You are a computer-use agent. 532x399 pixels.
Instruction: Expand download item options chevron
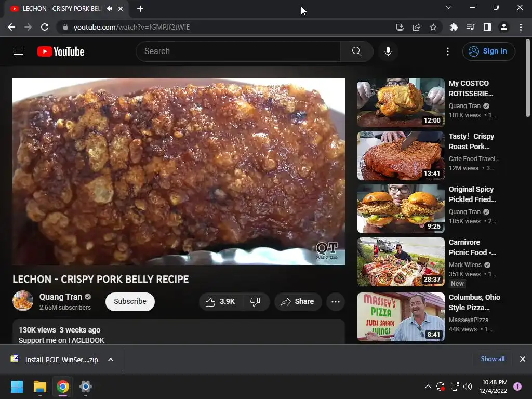click(x=111, y=360)
